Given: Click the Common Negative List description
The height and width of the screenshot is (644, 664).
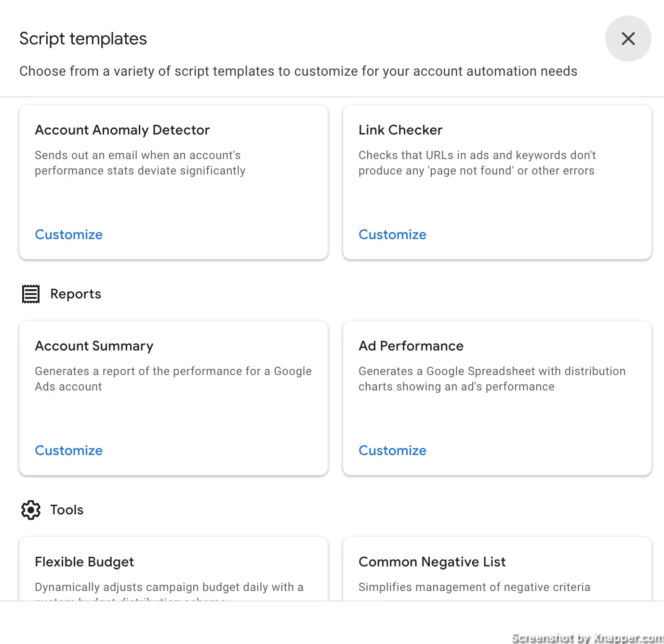Looking at the screenshot, I should [475, 587].
